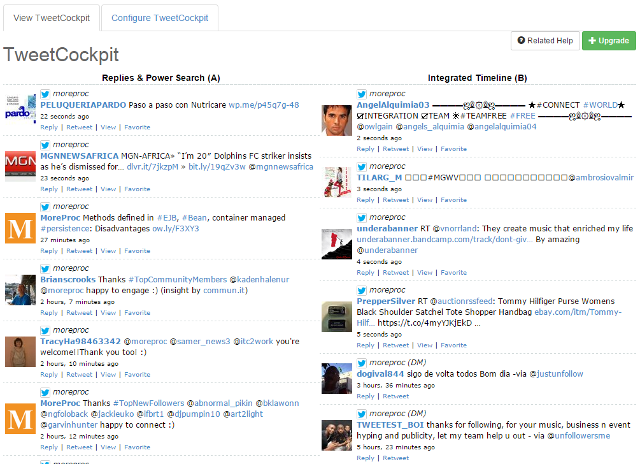Click the question mark Related Help icon

point(520,41)
